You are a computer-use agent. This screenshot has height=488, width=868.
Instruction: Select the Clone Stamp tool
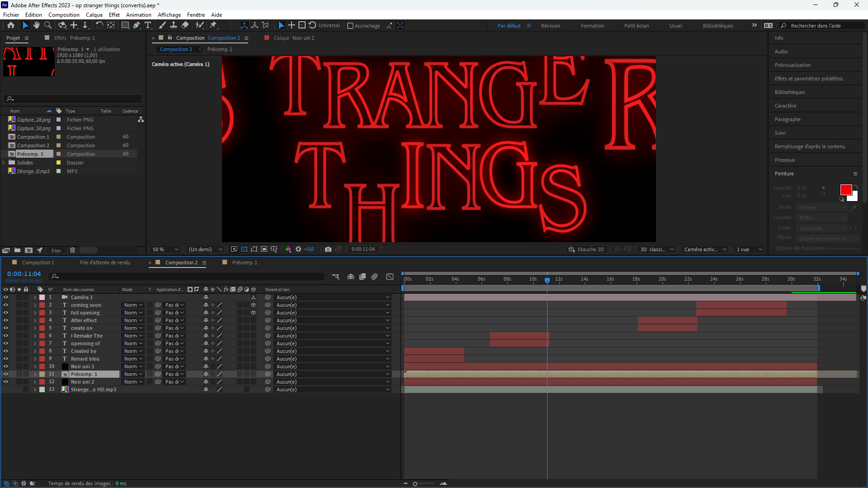[x=174, y=25]
